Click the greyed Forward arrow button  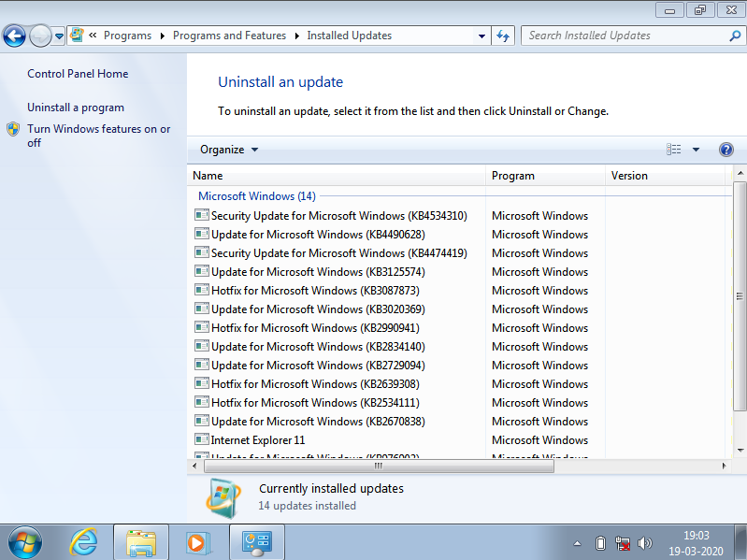tap(40, 36)
